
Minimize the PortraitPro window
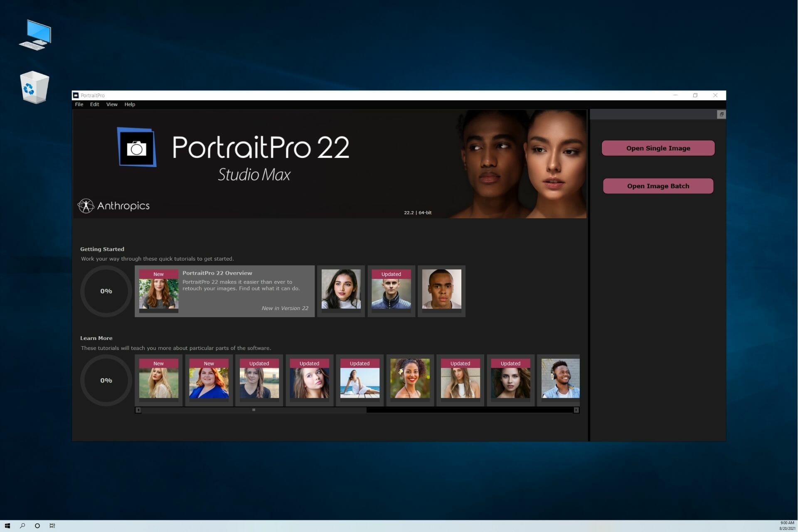tap(675, 95)
